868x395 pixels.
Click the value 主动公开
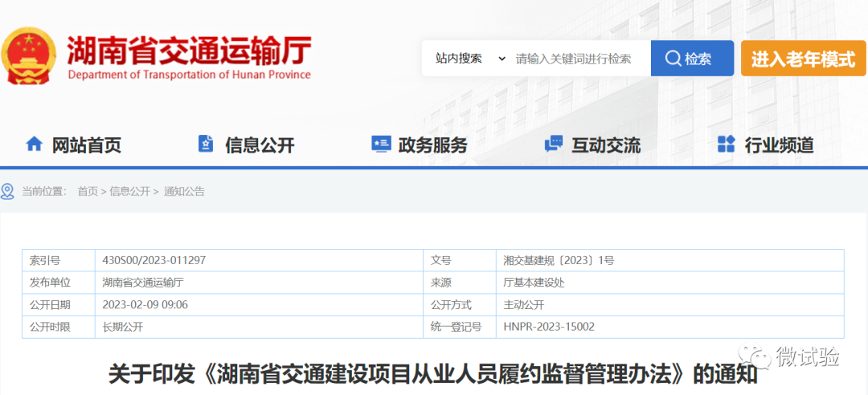tap(524, 305)
